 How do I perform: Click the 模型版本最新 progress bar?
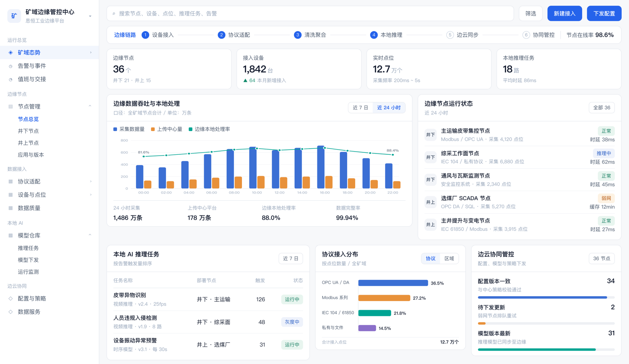point(546,349)
